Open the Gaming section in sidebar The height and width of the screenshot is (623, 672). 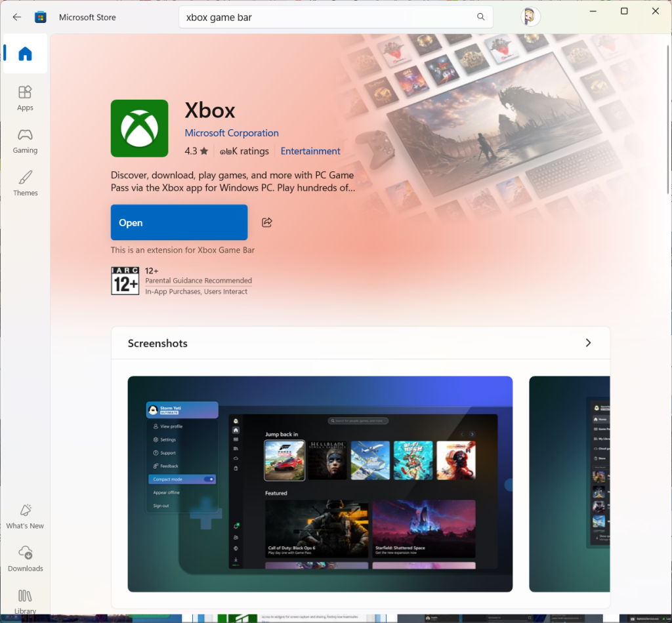(25, 140)
